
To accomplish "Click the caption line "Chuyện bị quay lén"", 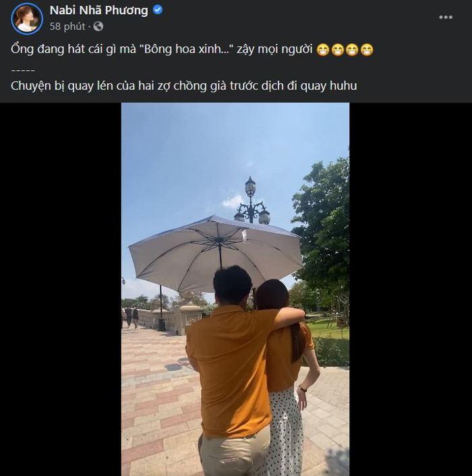I will (x=183, y=86).
